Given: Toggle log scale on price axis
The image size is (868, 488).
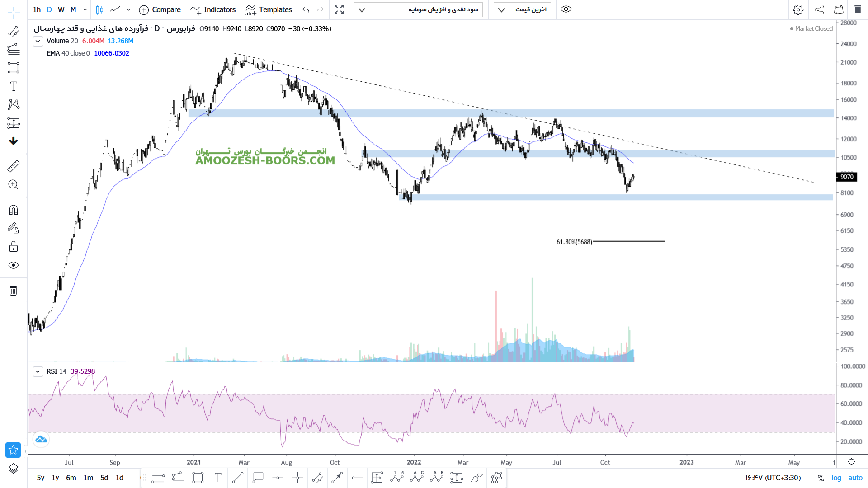Looking at the screenshot, I should click(x=836, y=478).
